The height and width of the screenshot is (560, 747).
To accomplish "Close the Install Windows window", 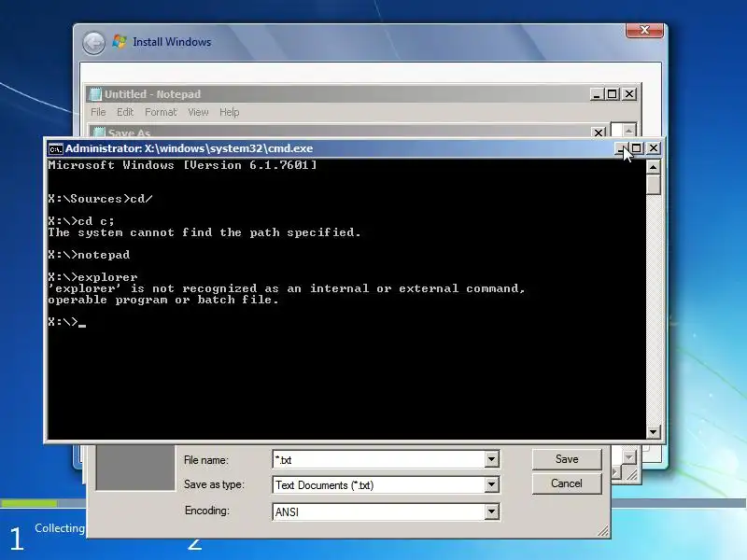I will click(x=644, y=30).
